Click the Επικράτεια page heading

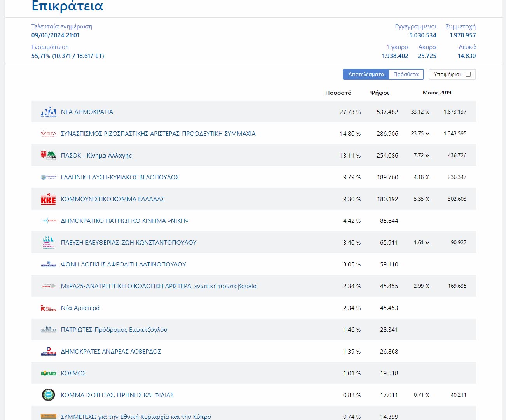coord(67,6)
